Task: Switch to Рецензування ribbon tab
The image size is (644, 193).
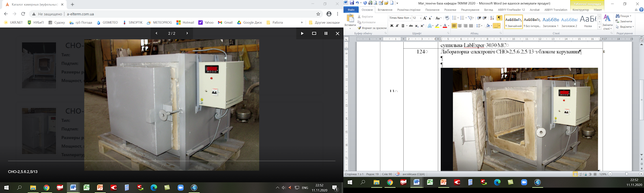Action: (x=470, y=10)
